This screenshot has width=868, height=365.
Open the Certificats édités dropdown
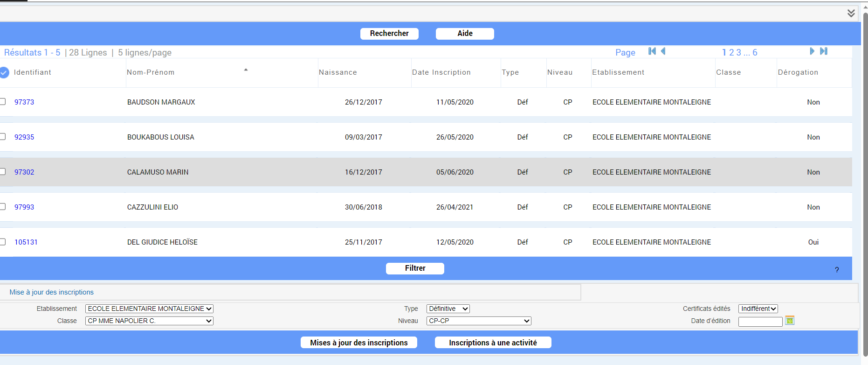[758, 309]
